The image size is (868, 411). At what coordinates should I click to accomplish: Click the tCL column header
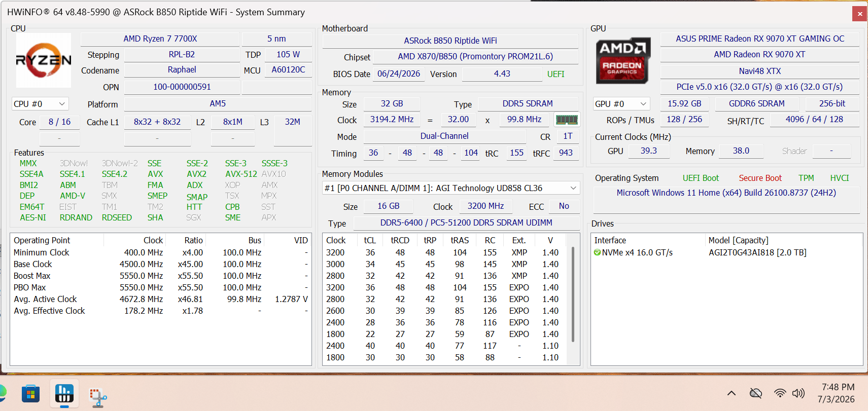coord(370,240)
